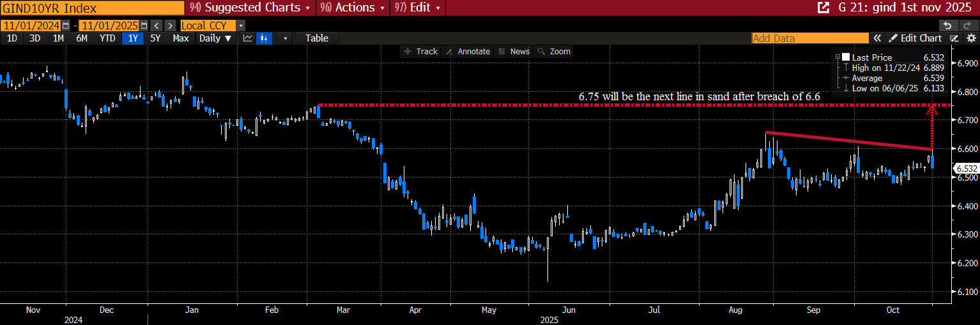Screen dimensions: 980x325
Task: Select the candlestick chart type icon
Action: [263, 38]
